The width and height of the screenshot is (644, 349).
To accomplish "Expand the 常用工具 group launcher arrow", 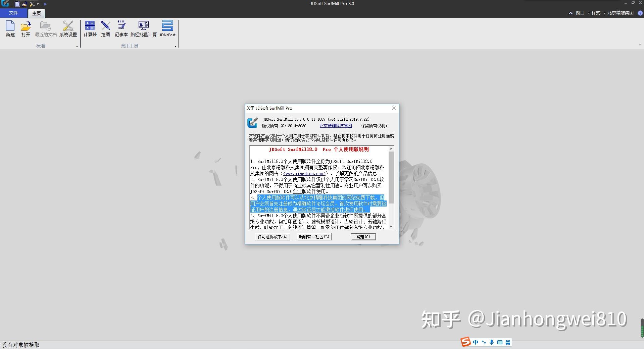I will click(175, 46).
